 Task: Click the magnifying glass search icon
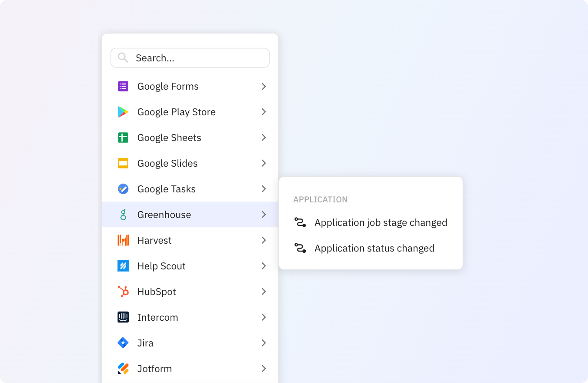click(x=123, y=58)
